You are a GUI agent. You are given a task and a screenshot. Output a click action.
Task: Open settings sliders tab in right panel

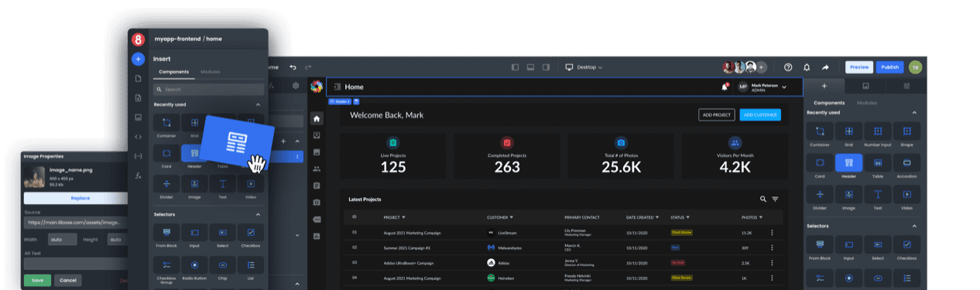pyautogui.click(x=906, y=87)
